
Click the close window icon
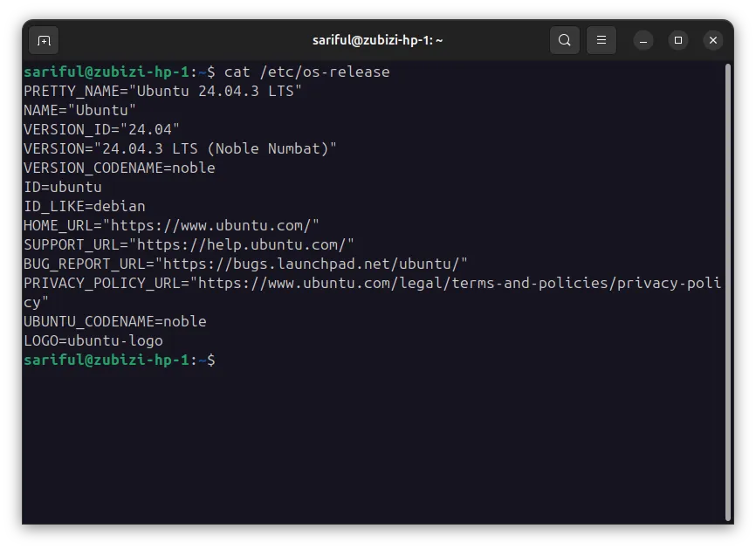[x=713, y=40]
